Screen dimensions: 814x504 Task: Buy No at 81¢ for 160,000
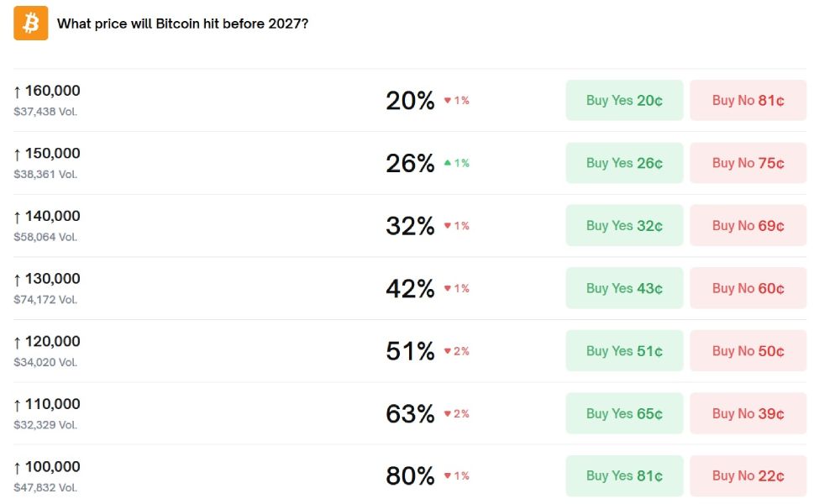748,100
